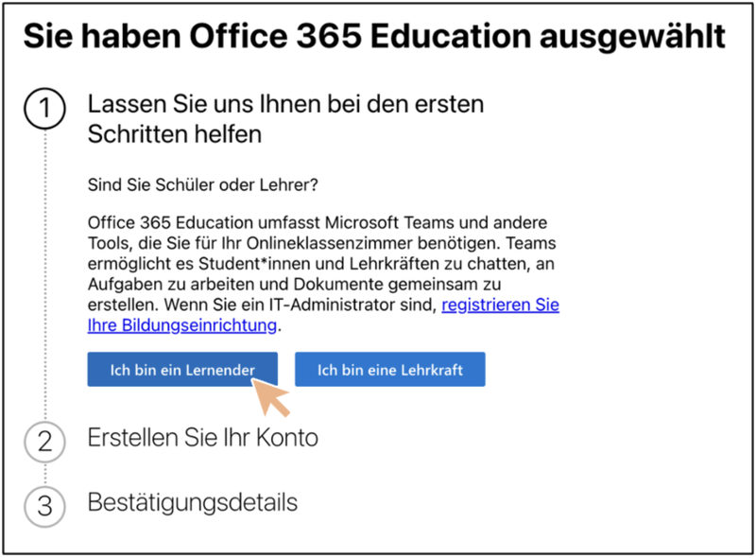Select 'Ich bin eine Lehrkraft'
The image size is (756, 558).
click(390, 370)
